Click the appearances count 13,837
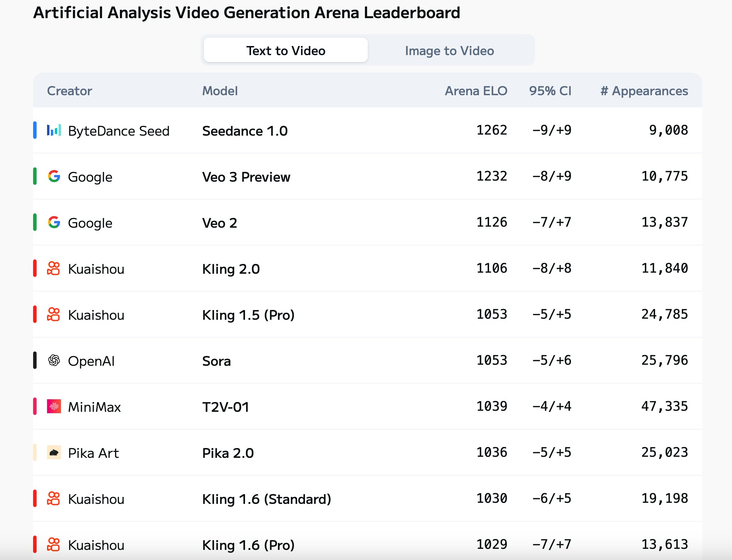Image resolution: width=732 pixels, height=560 pixels. click(665, 222)
